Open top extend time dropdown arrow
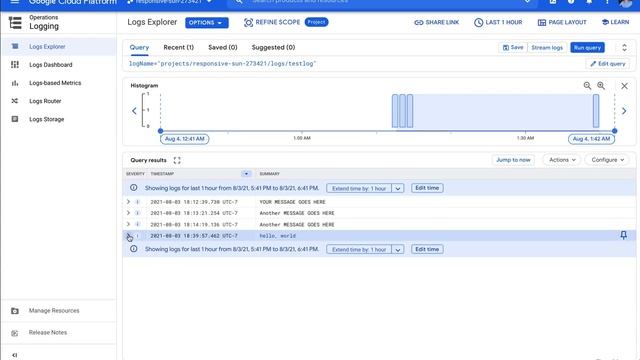 (398, 188)
